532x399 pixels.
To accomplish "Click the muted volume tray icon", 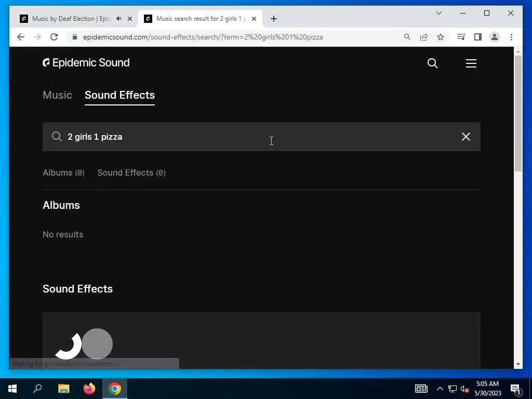I will [x=465, y=389].
